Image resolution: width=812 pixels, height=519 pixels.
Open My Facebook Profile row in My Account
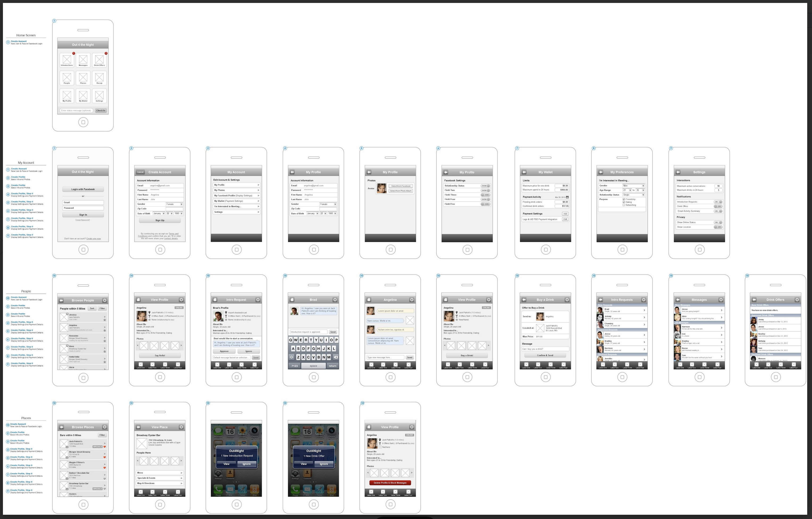[236, 196]
